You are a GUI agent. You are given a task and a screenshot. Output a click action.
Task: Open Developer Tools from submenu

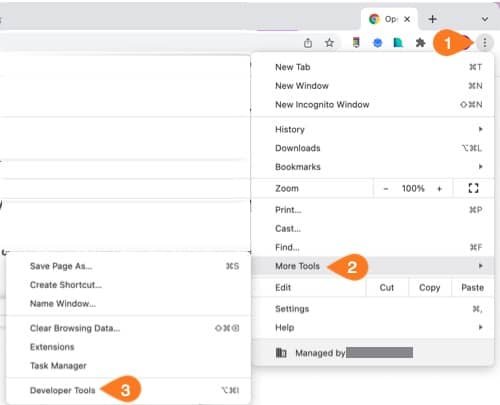(128, 390)
